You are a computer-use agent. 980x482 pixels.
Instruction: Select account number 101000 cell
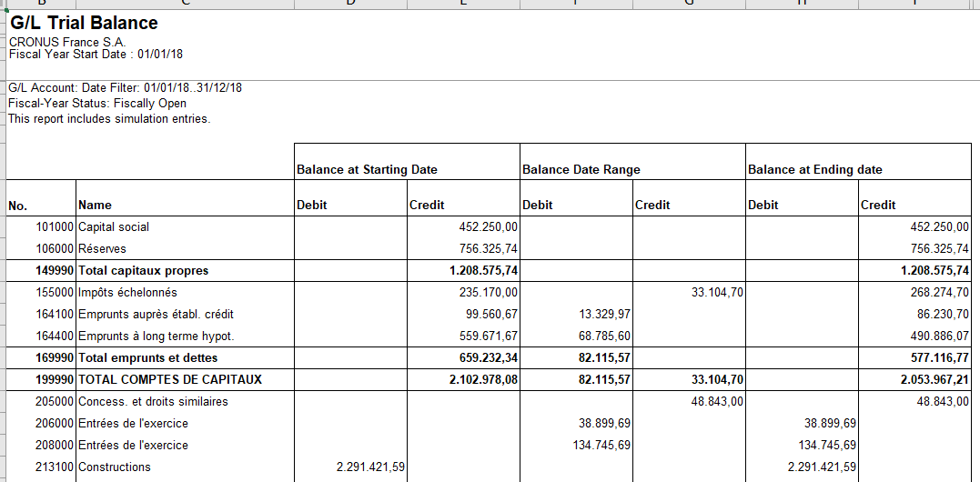[x=55, y=227]
